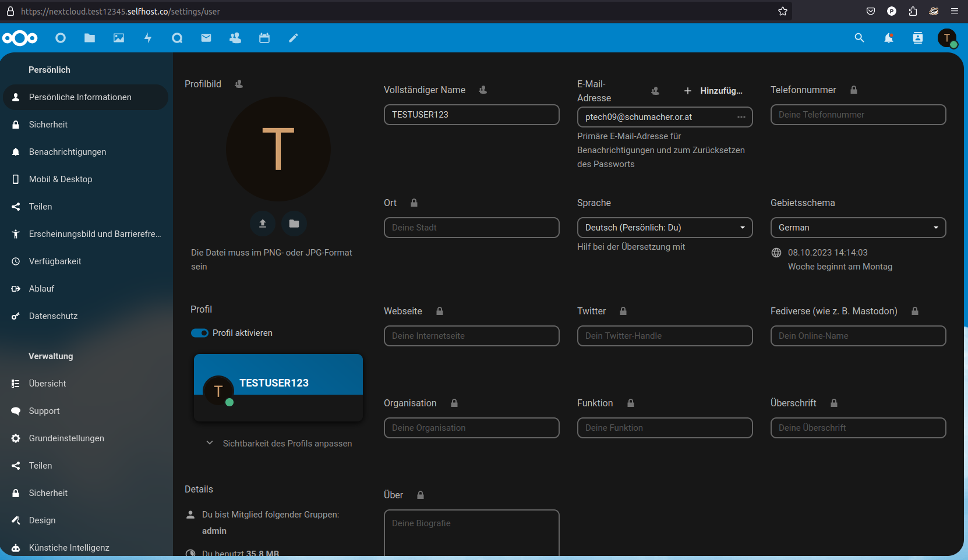Image resolution: width=968 pixels, height=560 pixels.
Task: Open the Gebietsschema German dropdown
Action: [858, 228]
